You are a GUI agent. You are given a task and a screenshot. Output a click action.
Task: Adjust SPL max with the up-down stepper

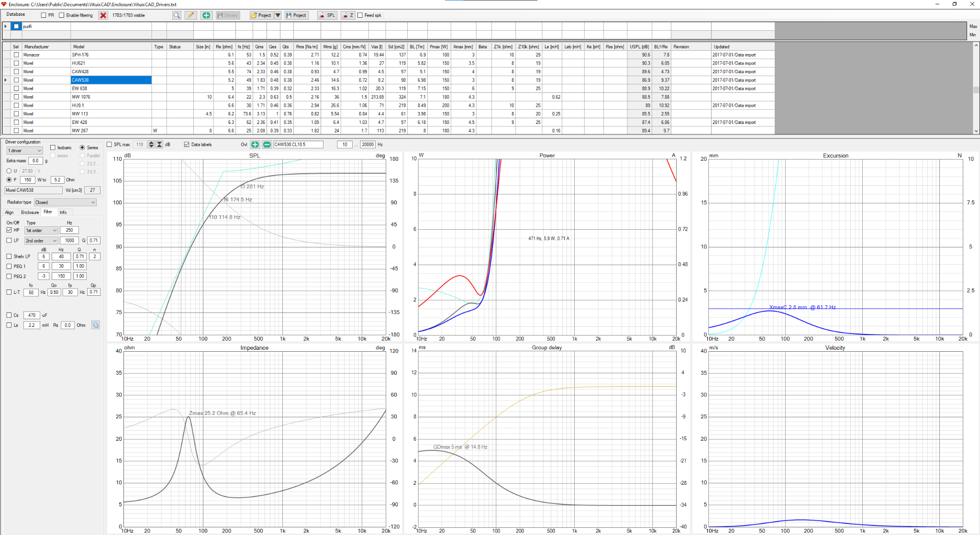tap(151, 145)
